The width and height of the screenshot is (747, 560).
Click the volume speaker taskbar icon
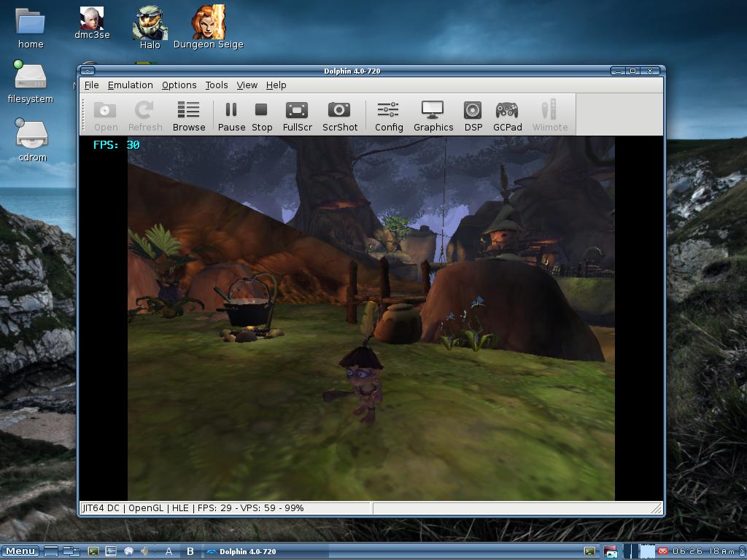point(144,551)
